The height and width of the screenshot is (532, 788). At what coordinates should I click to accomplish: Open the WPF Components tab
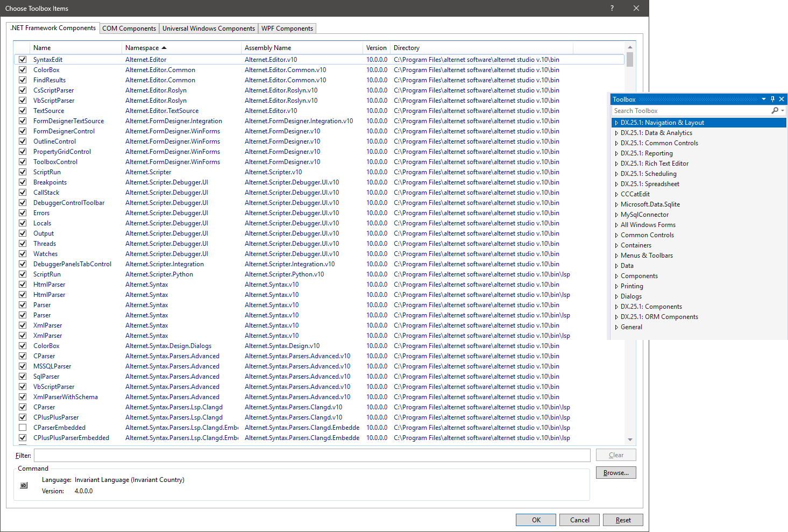coord(287,29)
